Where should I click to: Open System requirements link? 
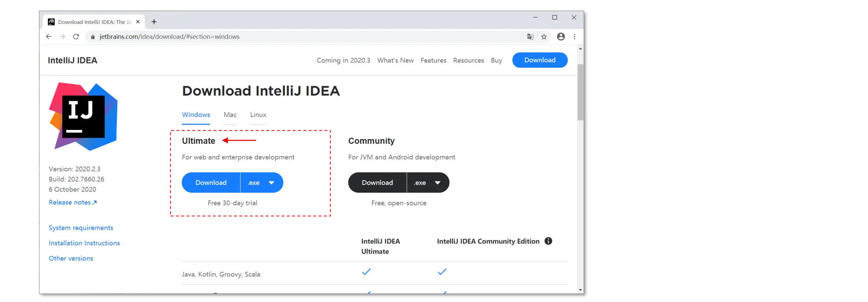click(x=81, y=228)
